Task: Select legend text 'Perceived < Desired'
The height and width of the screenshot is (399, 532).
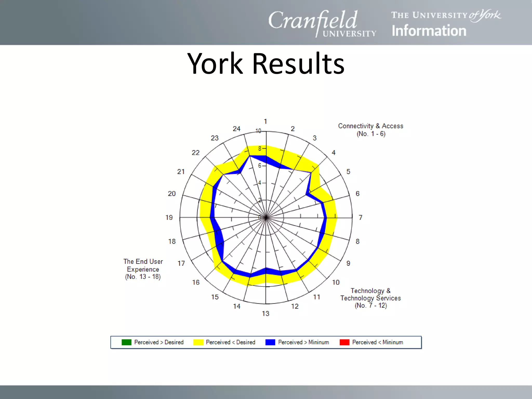Action: tap(230, 342)
